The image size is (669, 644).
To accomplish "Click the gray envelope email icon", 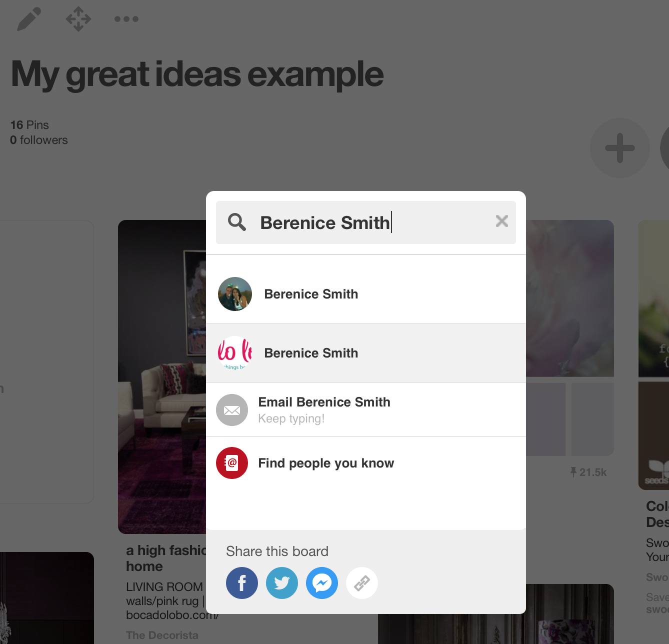I will point(232,410).
